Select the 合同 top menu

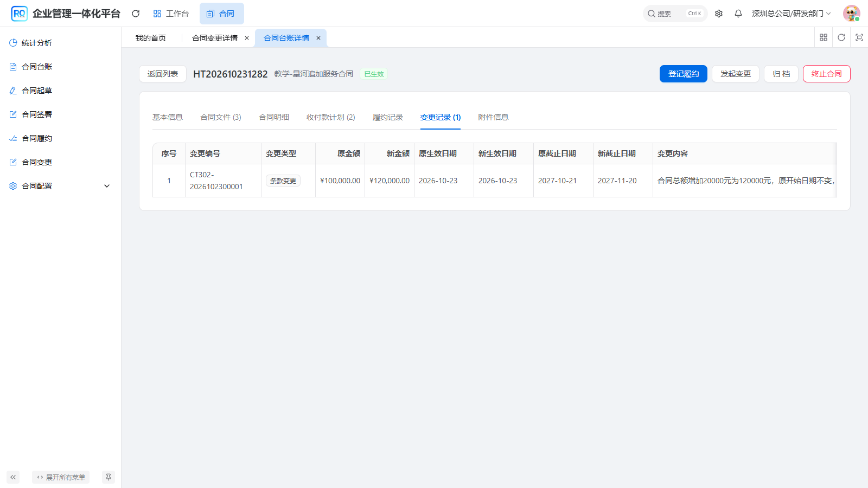pos(221,14)
